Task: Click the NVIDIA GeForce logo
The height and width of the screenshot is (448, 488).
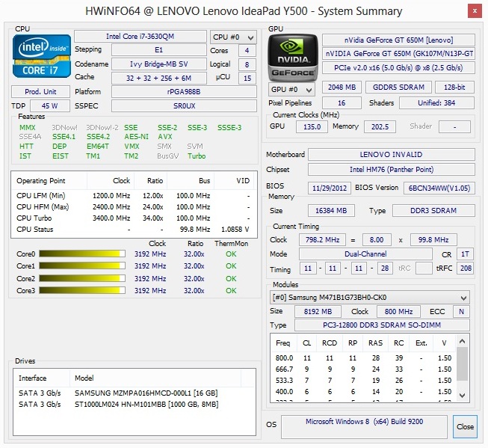Action: [293, 58]
